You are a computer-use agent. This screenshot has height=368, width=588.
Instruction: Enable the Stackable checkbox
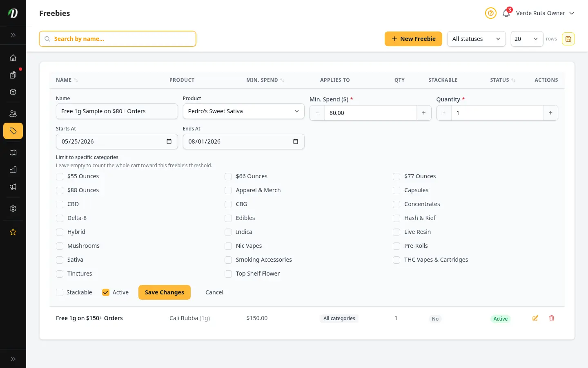60,292
